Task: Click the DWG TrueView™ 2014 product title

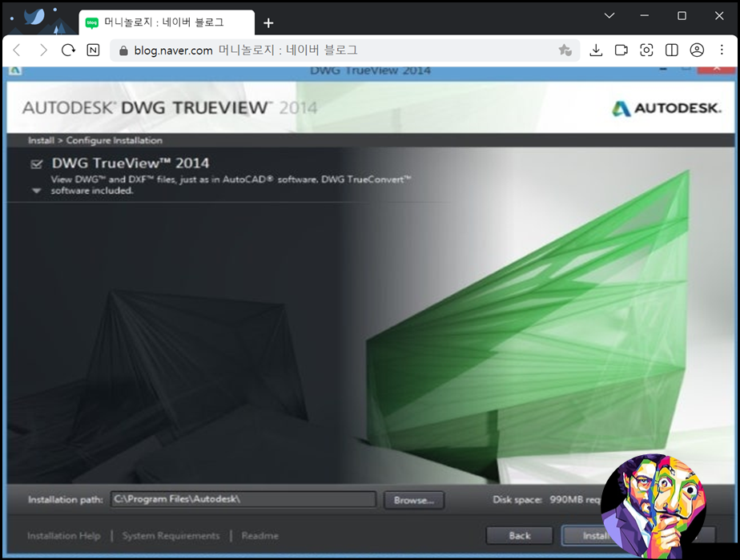Action: tap(131, 163)
